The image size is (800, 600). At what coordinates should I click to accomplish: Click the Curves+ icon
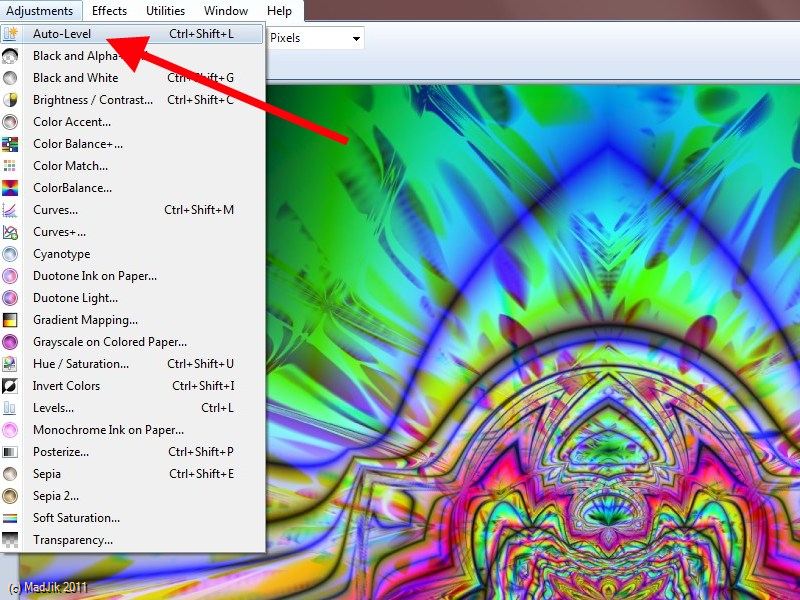(x=10, y=232)
